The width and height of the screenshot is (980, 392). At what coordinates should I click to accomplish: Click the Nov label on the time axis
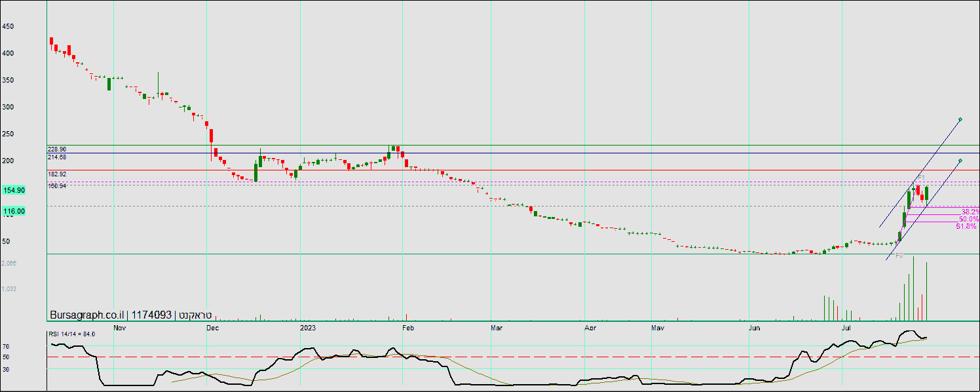point(119,326)
